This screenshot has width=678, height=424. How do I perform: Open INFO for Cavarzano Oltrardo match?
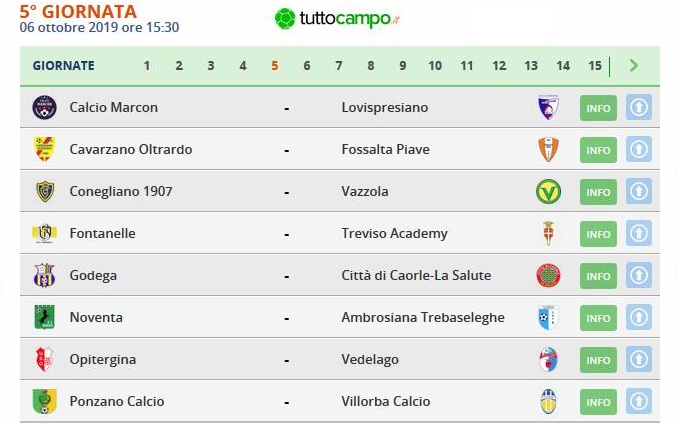click(x=598, y=150)
